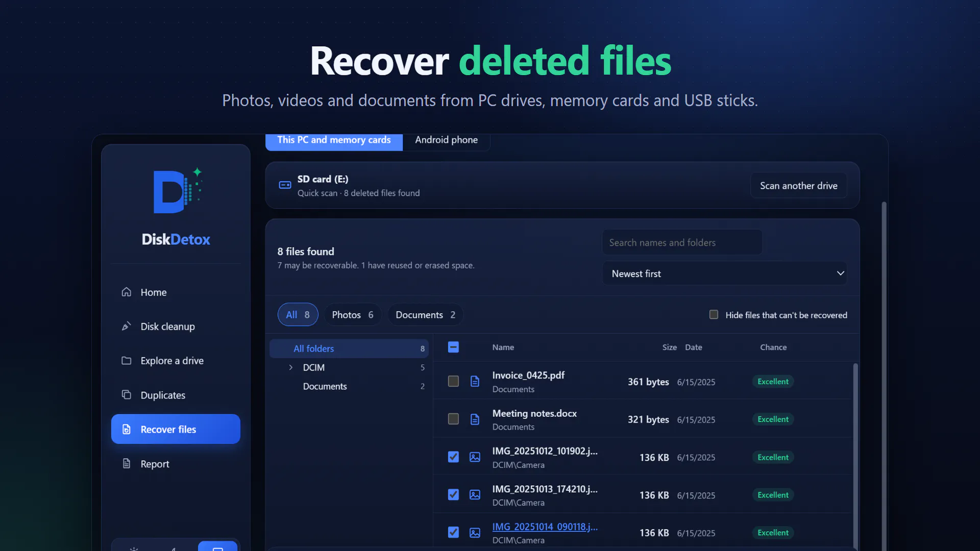Uncheck the IMG_20251012_101902 checkbox
The image size is (980, 551).
point(453,457)
